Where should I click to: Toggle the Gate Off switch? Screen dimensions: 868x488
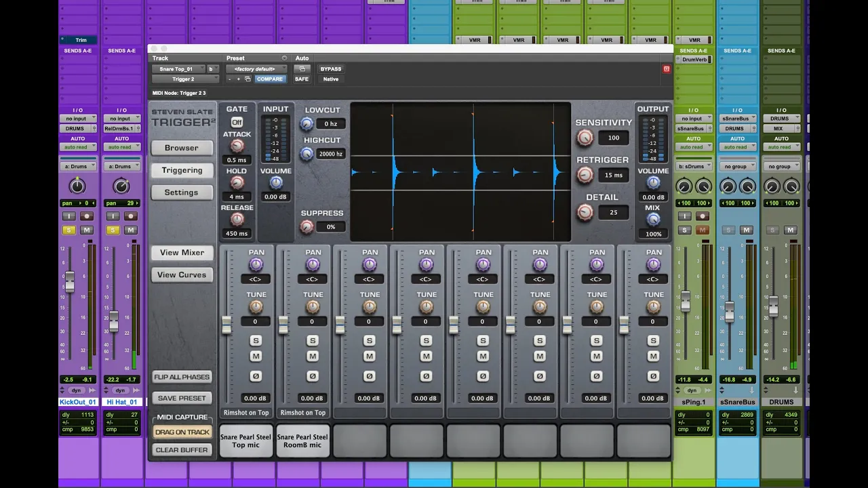click(237, 122)
